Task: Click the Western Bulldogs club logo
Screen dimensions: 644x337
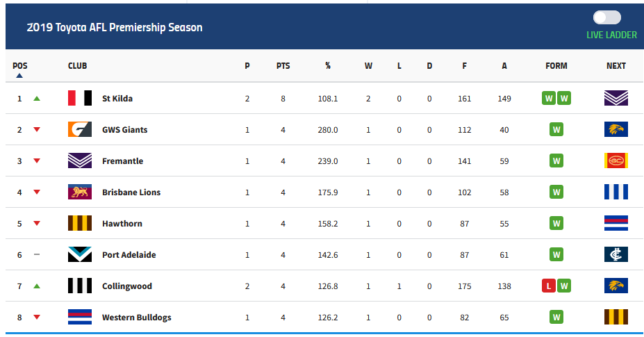Action: (80, 318)
